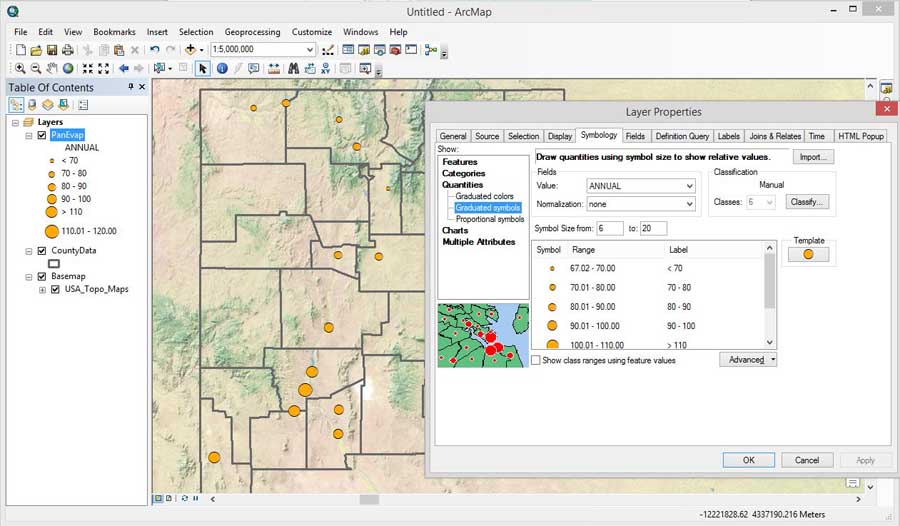Viewport: 900px width, 526px height.
Task: Switch to the Definition Query tab
Action: point(682,136)
